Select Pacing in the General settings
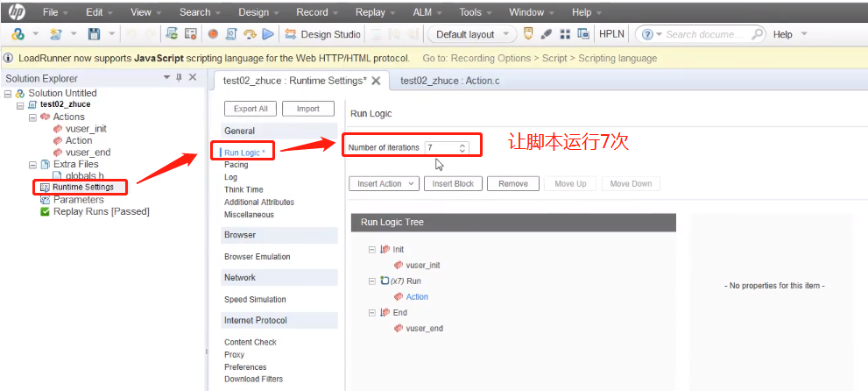 (x=236, y=165)
